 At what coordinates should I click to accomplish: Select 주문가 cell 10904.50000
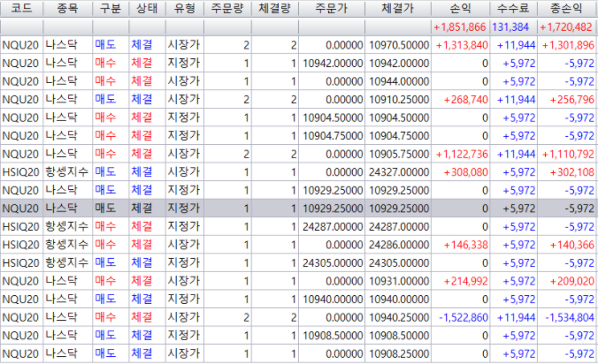[x=333, y=118]
